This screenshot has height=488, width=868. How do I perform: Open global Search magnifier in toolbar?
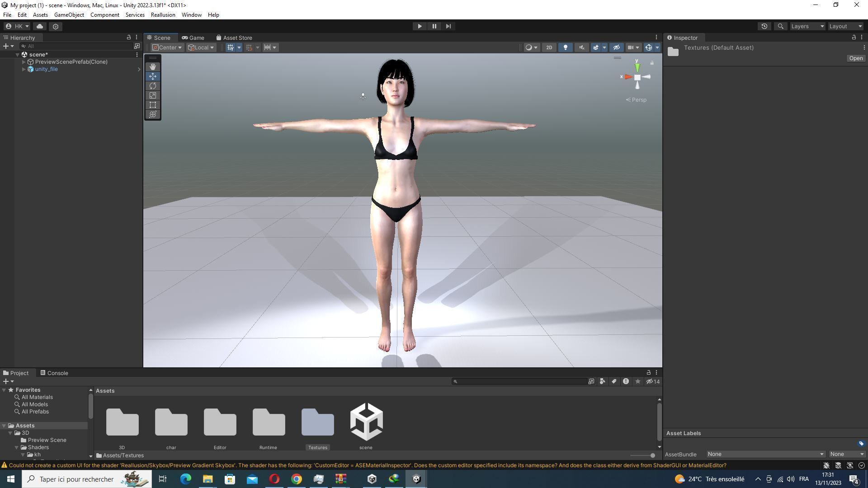[780, 26]
